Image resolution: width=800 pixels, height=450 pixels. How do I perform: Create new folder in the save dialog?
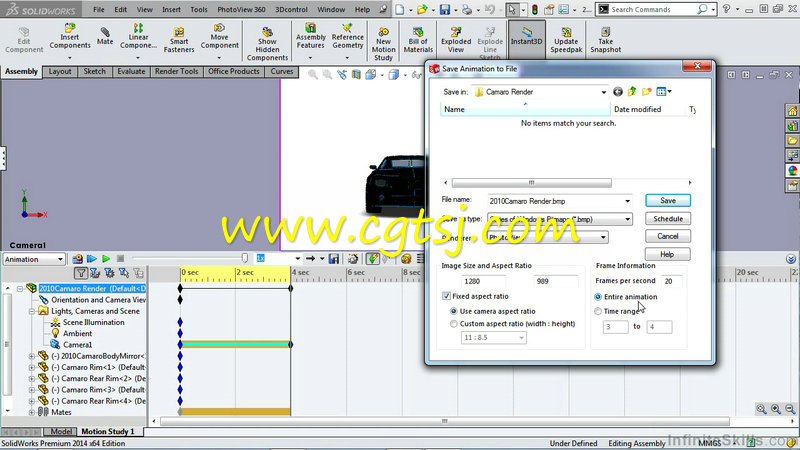coord(647,92)
